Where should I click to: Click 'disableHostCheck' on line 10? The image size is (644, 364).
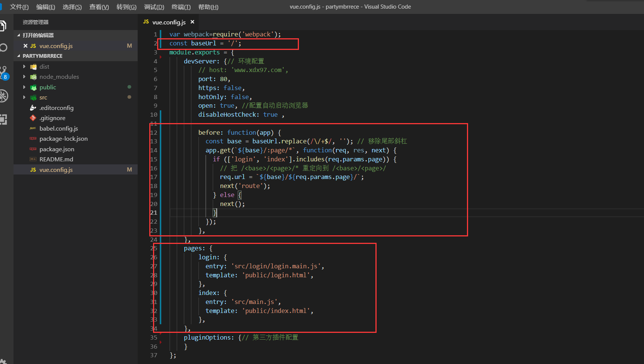227,114
